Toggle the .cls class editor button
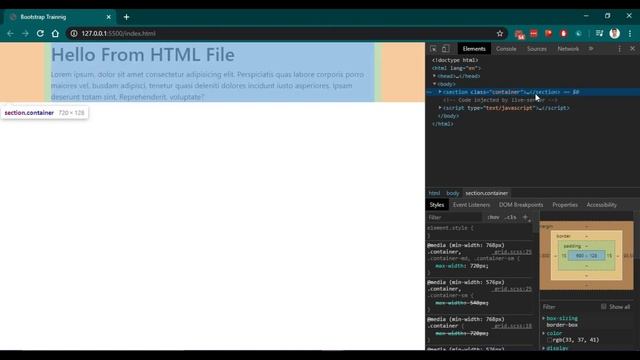 [x=511, y=217]
